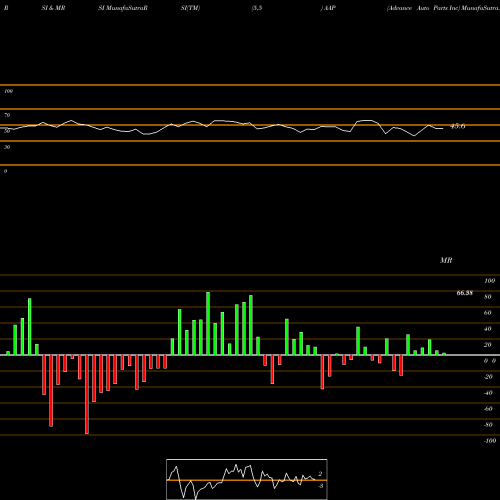Image resolution: width=500 pixels, height=500 pixels.
Task: Click the tallest green histogram bar
Action: tap(208, 323)
